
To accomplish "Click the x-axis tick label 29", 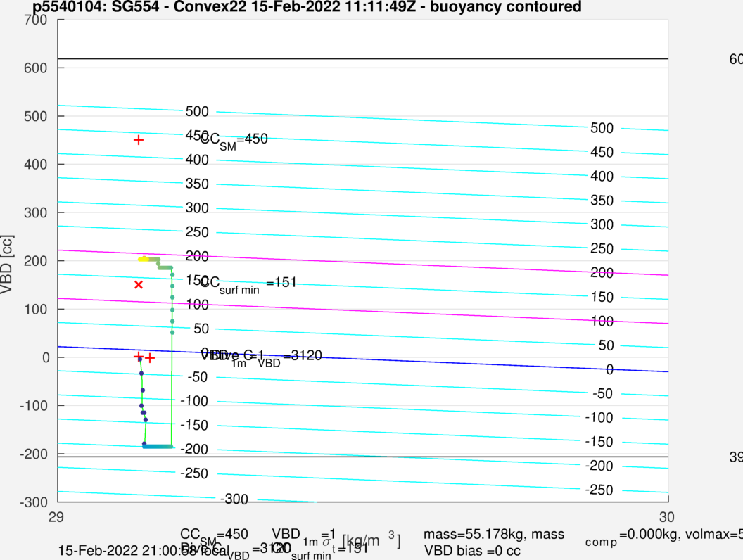I will (56, 517).
